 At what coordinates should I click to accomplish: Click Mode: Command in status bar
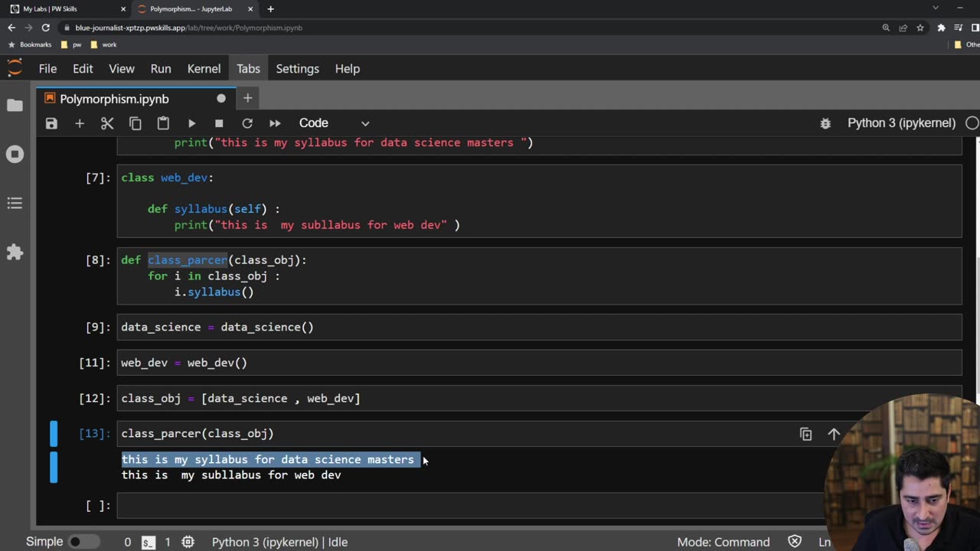click(724, 542)
